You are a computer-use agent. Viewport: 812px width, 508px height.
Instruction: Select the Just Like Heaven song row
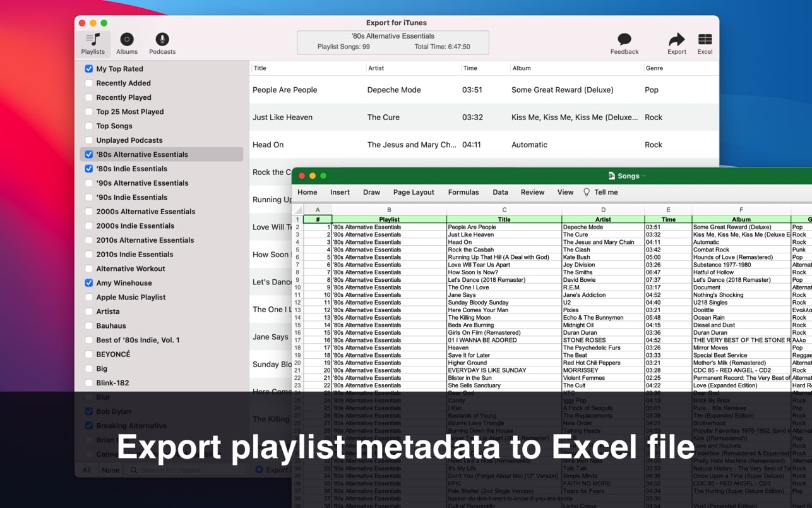pos(282,118)
